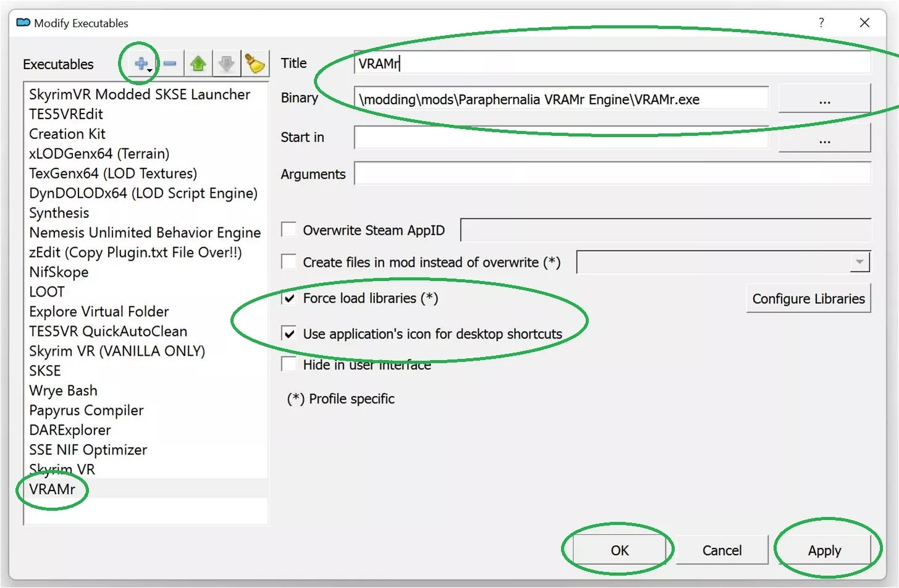Move executable down with gray arrow
The height and width of the screenshot is (588, 899).
[226, 64]
